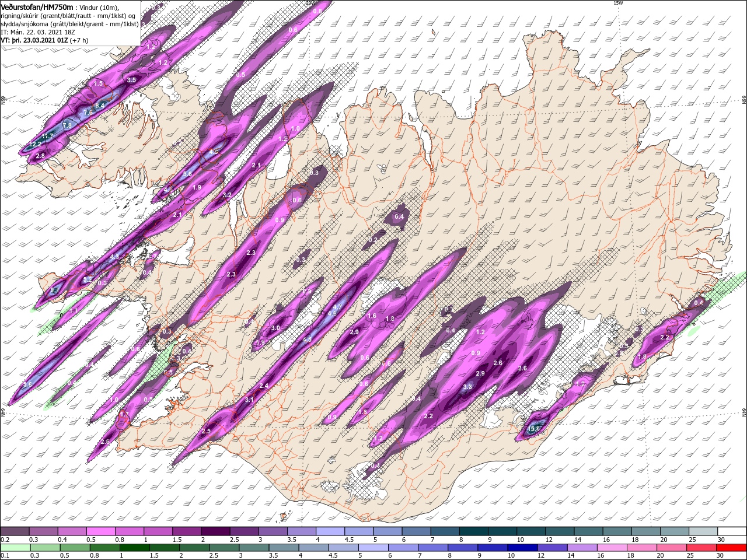
Task: Click the 5.6 precipitation value on the map
Action: pos(187,174)
